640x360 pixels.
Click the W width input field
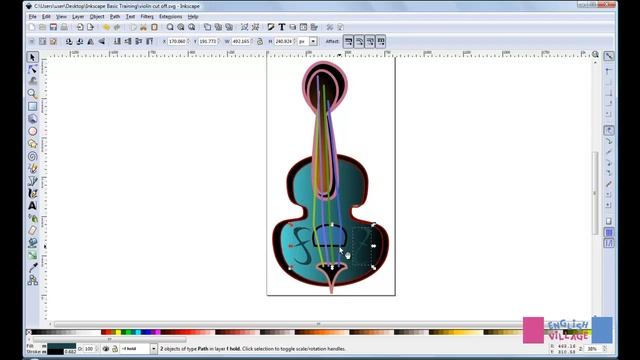(241, 42)
